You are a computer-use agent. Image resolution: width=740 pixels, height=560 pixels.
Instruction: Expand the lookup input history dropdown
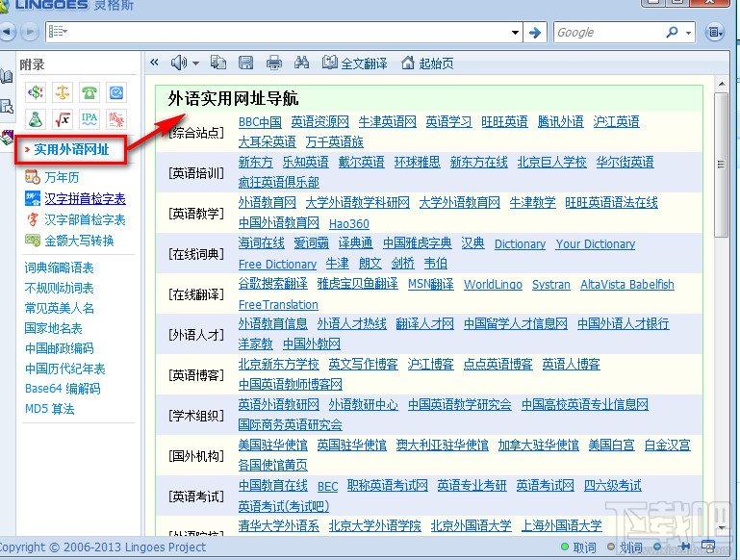point(516,33)
